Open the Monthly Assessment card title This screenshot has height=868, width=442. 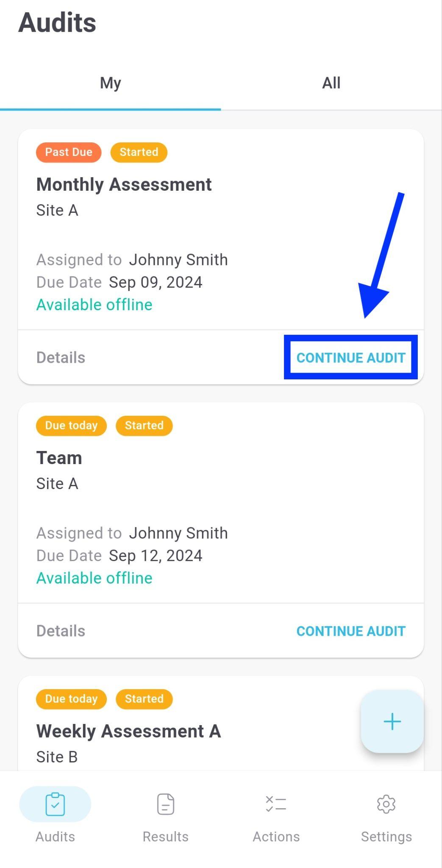click(124, 185)
